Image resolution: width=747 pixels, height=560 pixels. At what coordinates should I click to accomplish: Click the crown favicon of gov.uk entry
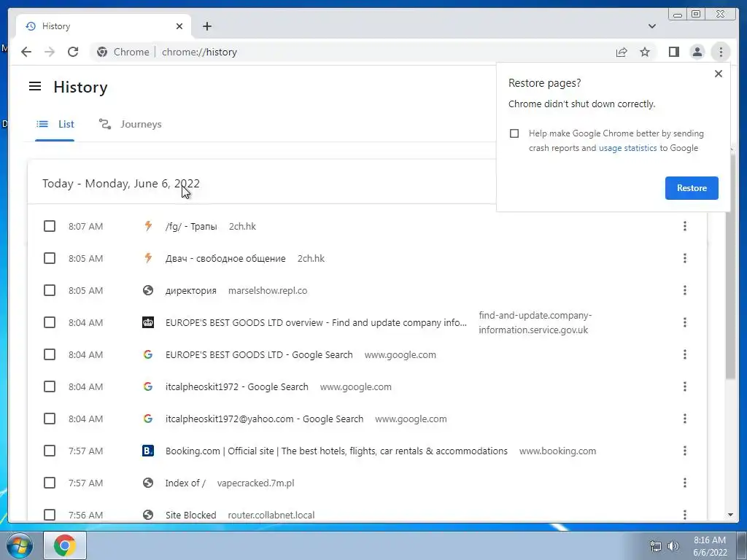[x=148, y=322]
